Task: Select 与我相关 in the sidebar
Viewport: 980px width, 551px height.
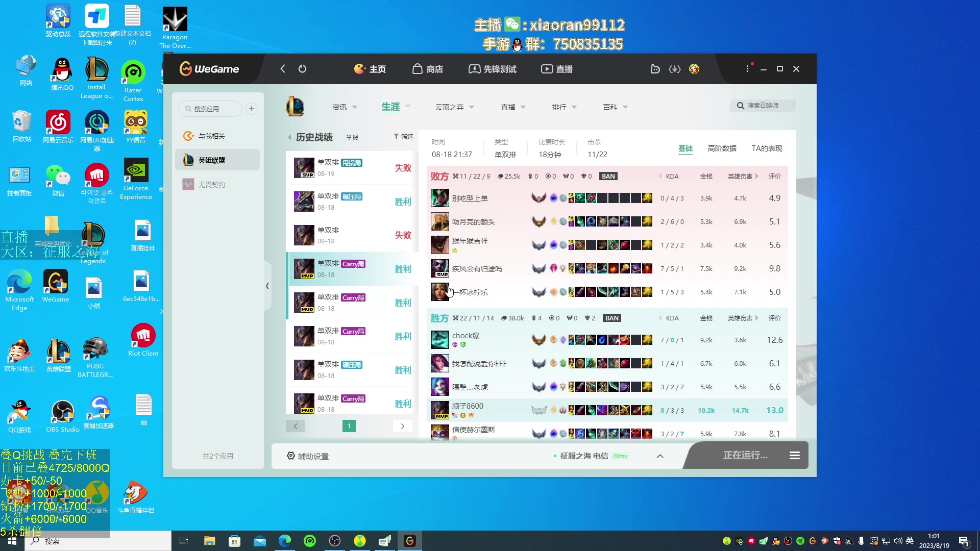Action: coord(217,136)
